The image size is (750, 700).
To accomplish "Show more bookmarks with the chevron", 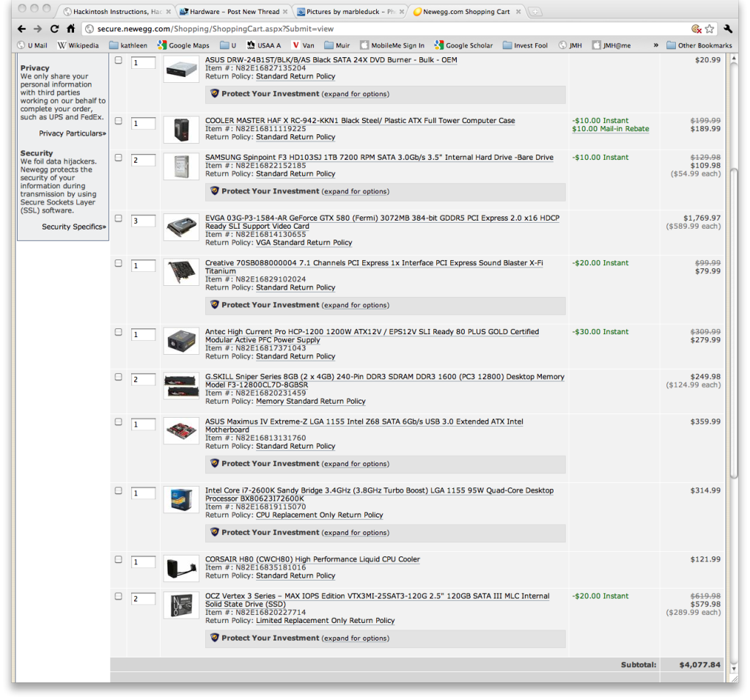I will tap(655, 45).
